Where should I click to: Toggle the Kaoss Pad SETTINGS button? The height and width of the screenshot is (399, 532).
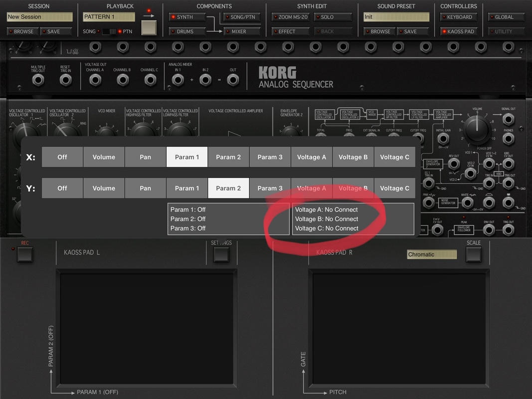(221, 254)
